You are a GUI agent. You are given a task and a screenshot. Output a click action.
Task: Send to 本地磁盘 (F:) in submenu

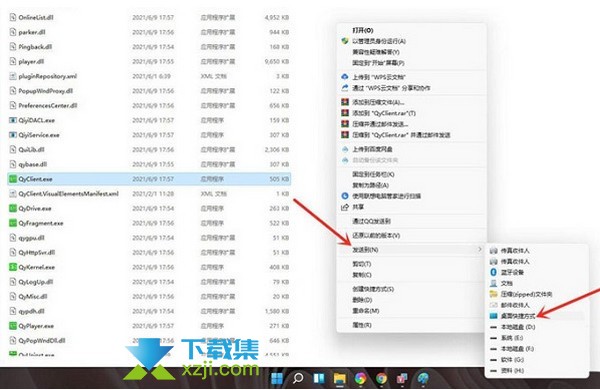(x=517, y=349)
